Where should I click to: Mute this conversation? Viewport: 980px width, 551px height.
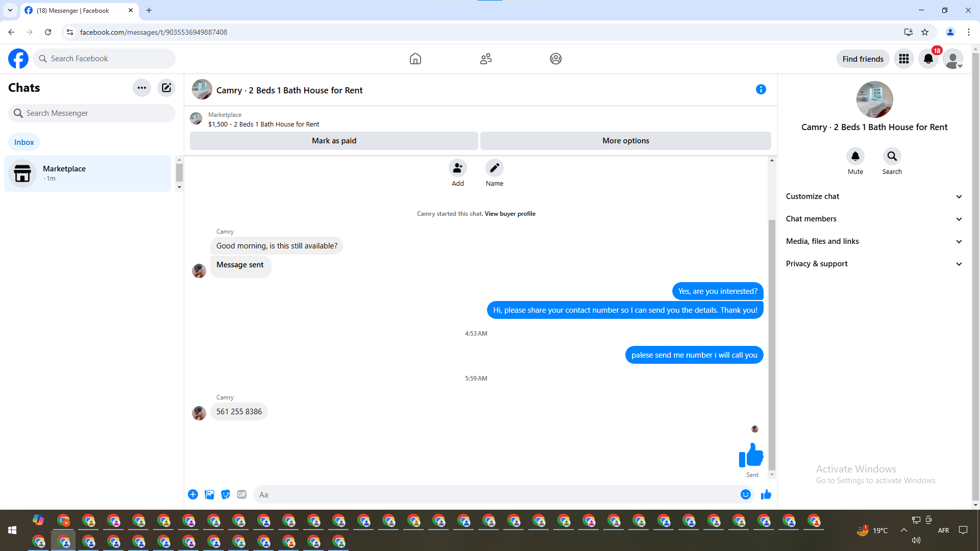(855, 156)
